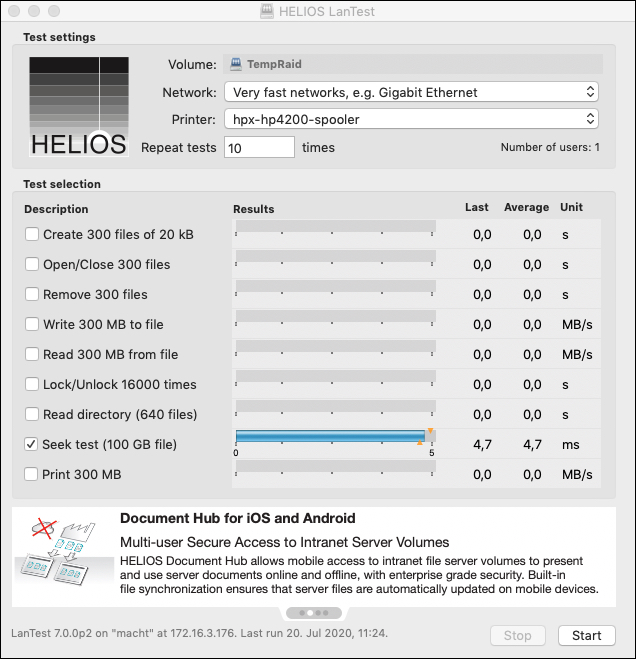Screen dimensions: 636x659
Task: Click the Average column header
Action: pos(527,207)
